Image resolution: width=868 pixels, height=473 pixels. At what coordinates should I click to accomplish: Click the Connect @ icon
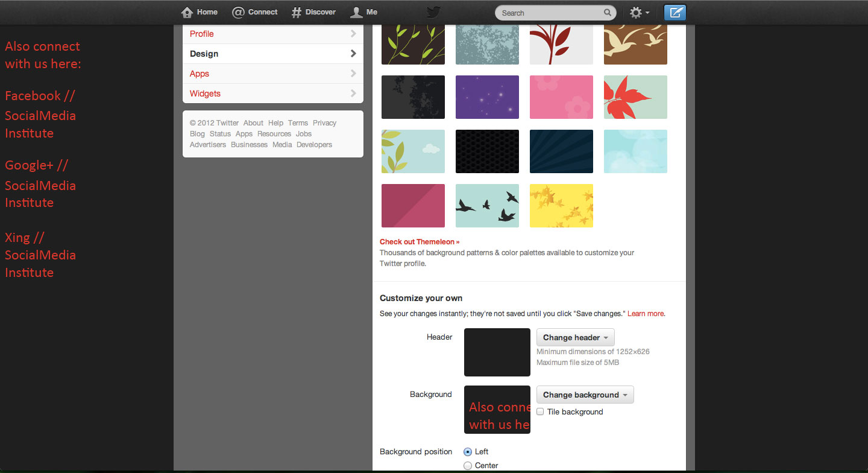[238, 12]
